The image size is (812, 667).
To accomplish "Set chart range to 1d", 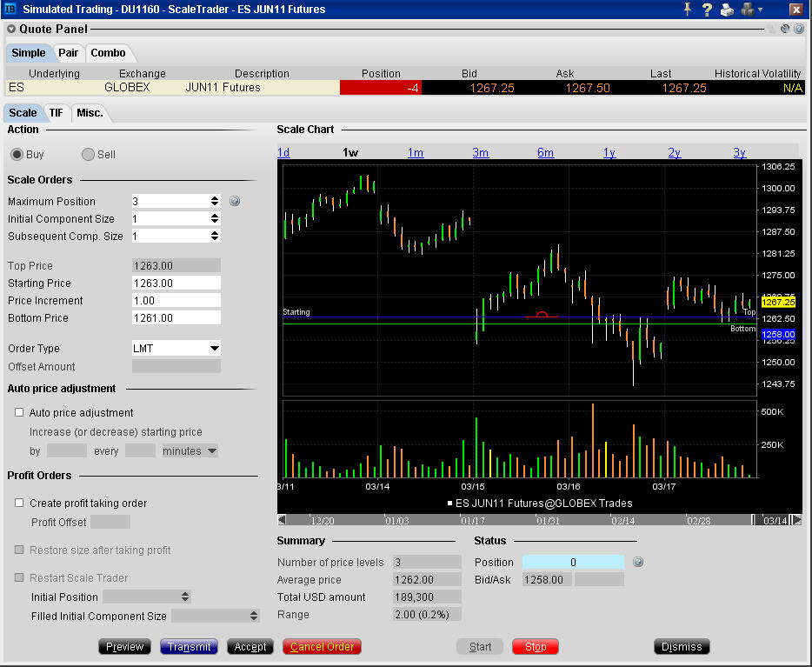I will coord(283,153).
